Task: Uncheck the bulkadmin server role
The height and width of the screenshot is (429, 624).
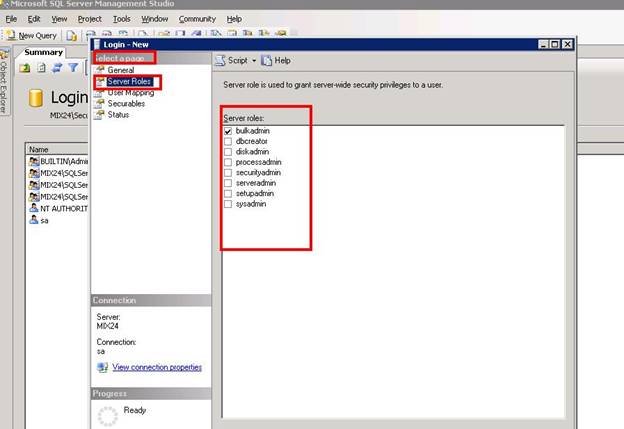Action: coord(228,131)
